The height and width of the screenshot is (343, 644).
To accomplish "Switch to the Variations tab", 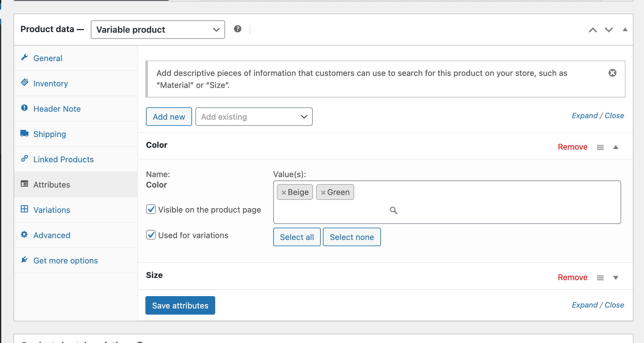I will [x=52, y=210].
